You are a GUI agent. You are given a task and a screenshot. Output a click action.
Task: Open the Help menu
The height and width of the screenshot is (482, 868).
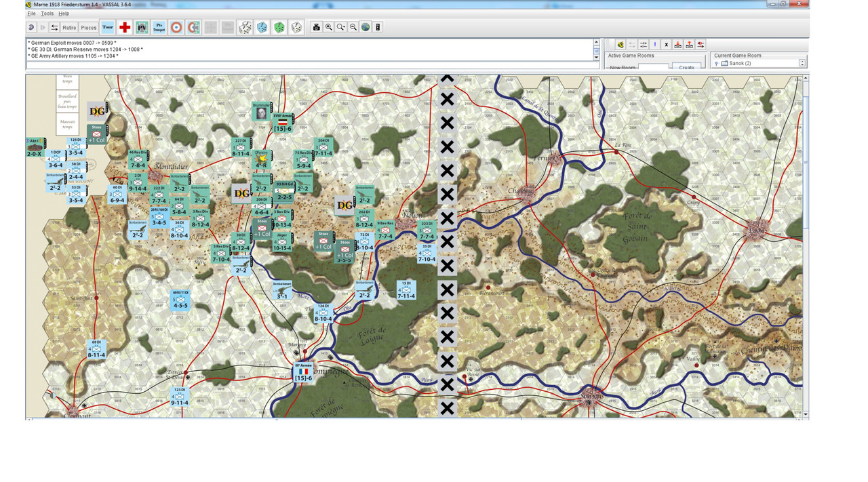click(64, 14)
